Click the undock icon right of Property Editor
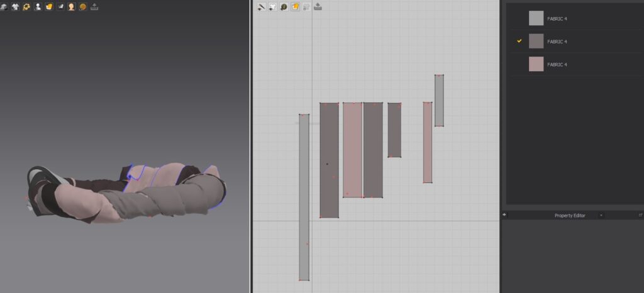 tap(640, 215)
